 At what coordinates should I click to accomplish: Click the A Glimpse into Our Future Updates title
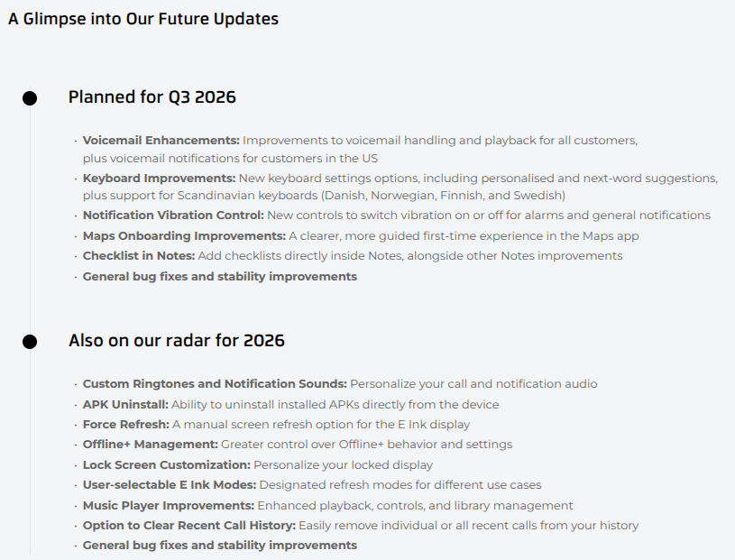143,19
